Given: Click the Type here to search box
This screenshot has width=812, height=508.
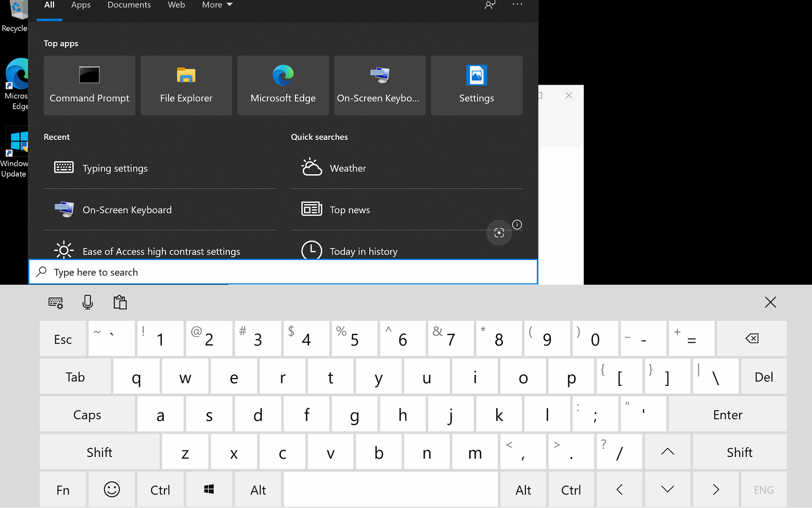Looking at the screenshot, I should [283, 272].
